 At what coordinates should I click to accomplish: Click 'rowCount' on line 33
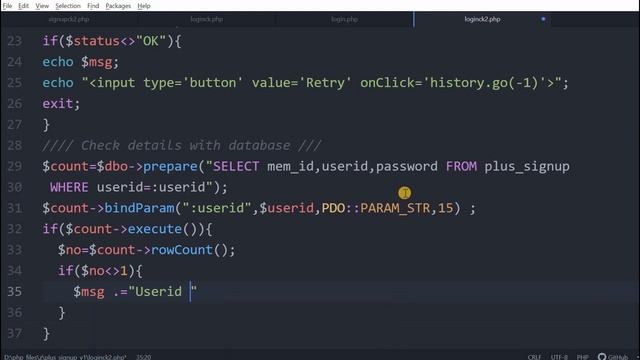click(182, 250)
